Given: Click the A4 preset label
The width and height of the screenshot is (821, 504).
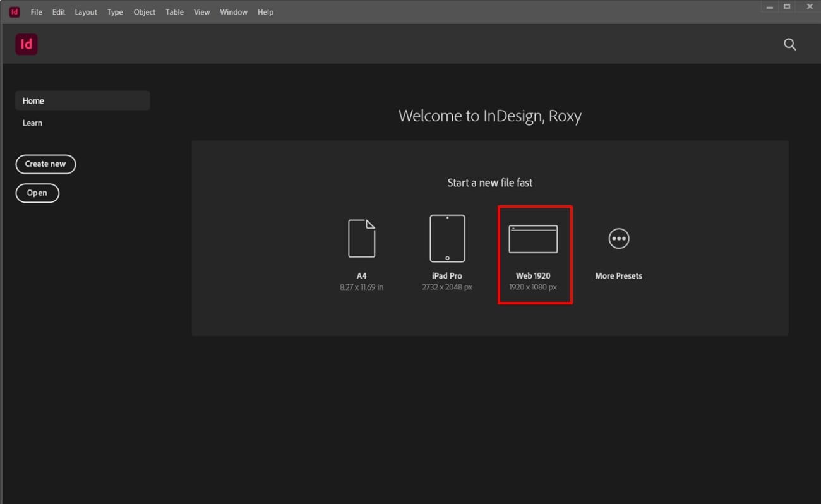Looking at the screenshot, I should pos(362,276).
